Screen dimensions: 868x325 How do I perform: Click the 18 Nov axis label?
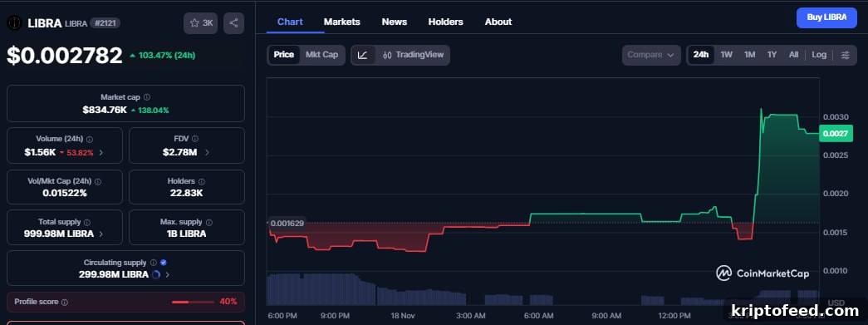tap(403, 316)
